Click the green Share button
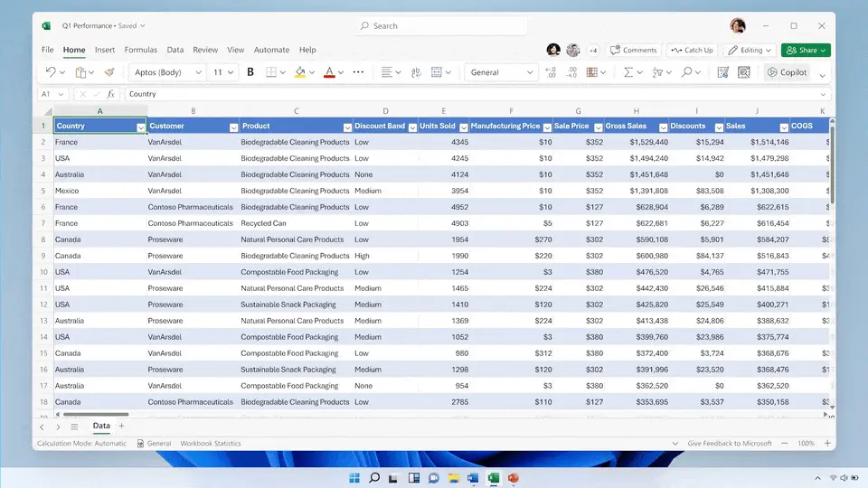The image size is (868, 488). pos(806,50)
